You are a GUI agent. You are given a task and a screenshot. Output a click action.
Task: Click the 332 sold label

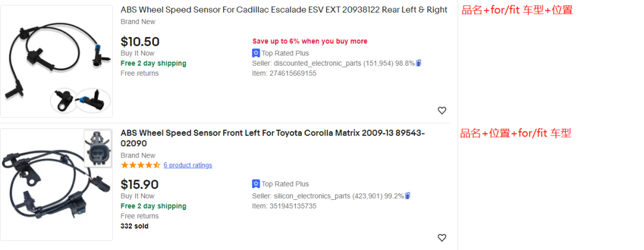point(134,226)
